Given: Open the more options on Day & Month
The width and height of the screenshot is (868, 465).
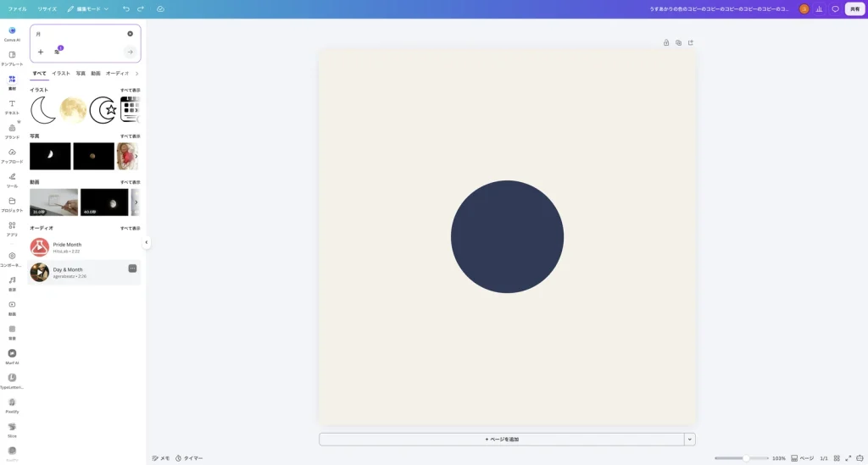Looking at the screenshot, I should point(132,268).
